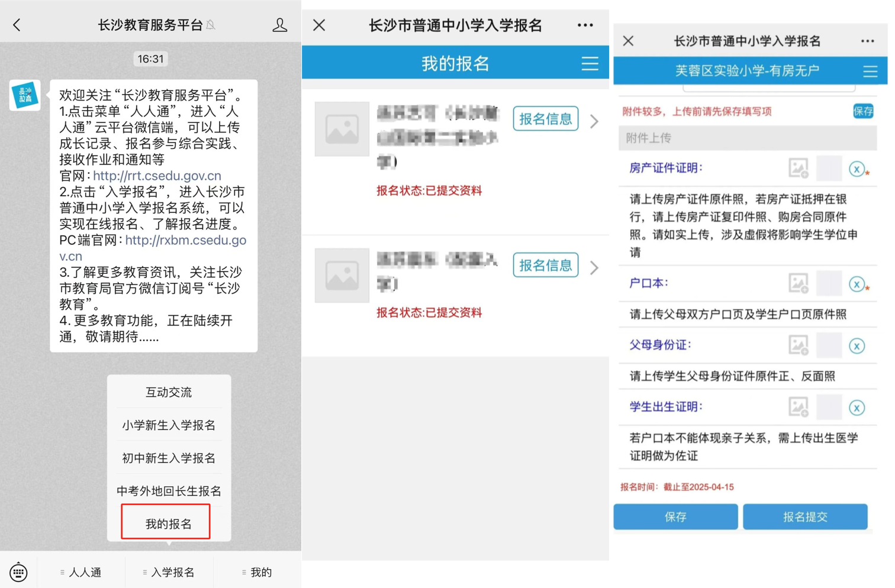
Task: Open the rrt.csedu.gov.cn link
Action: click(x=157, y=176)
